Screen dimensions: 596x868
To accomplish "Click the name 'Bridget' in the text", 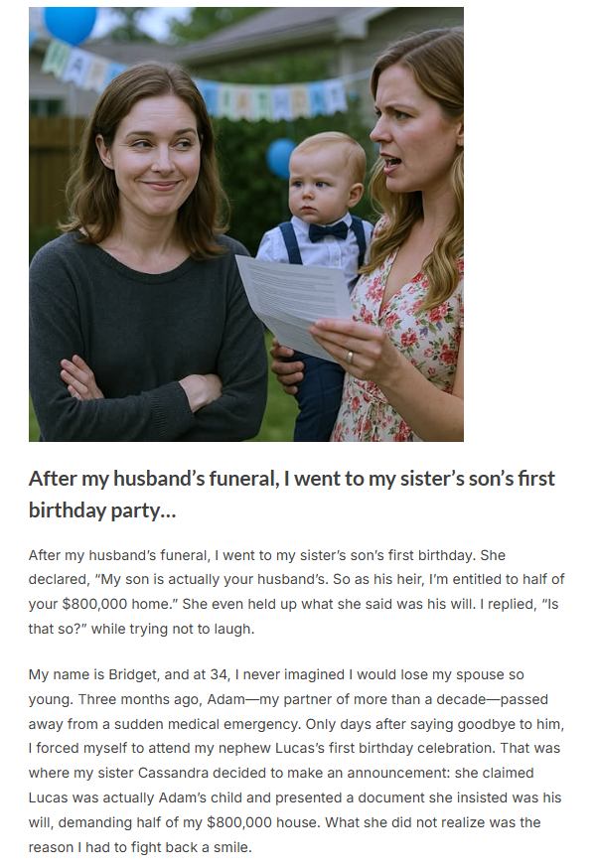I will 132,674.
